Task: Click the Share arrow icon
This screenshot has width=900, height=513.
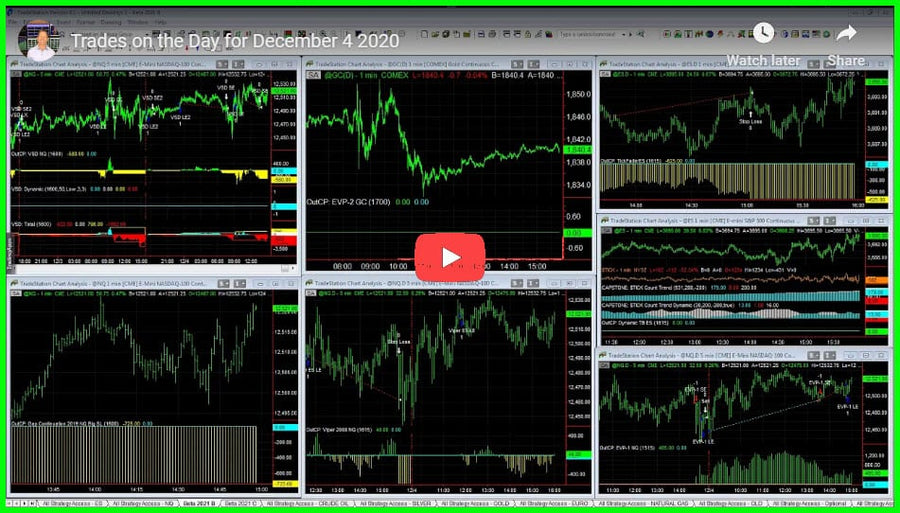Action: coord(846,33)
